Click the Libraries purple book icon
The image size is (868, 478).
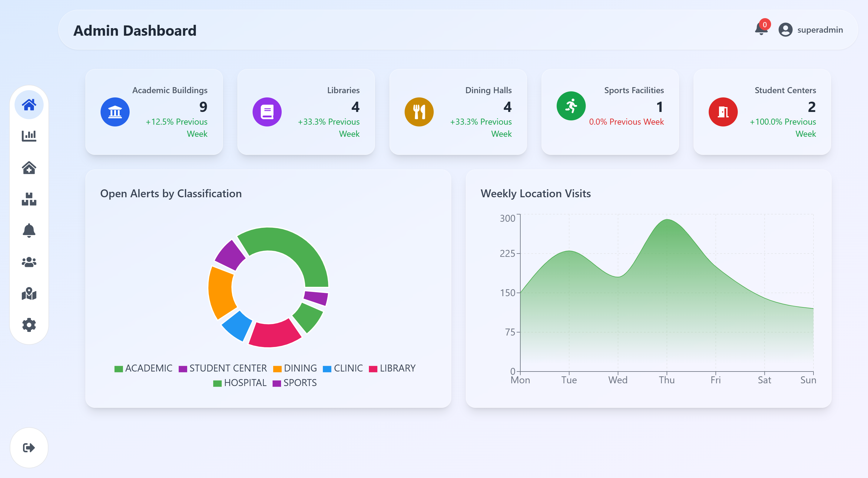(267, 112)
